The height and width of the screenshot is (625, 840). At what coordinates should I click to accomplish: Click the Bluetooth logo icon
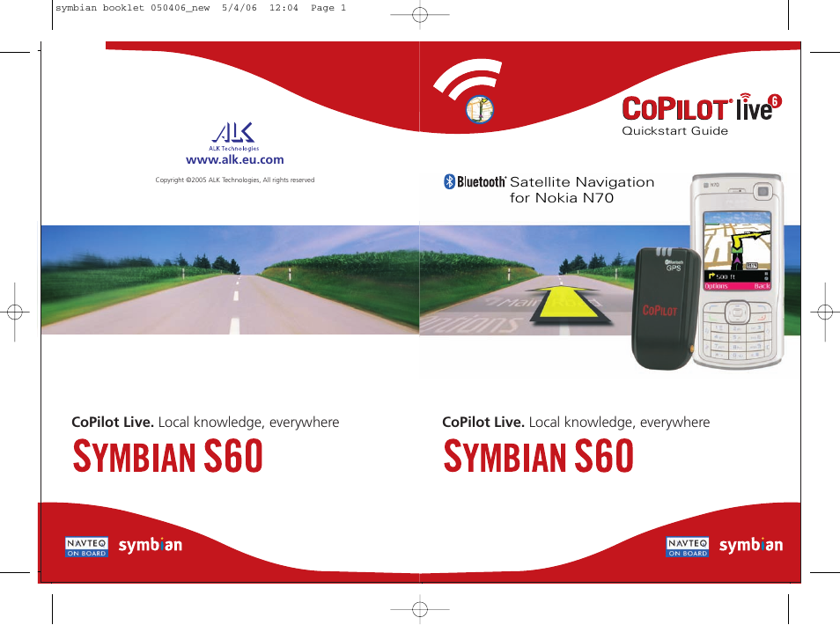point(449,181)
